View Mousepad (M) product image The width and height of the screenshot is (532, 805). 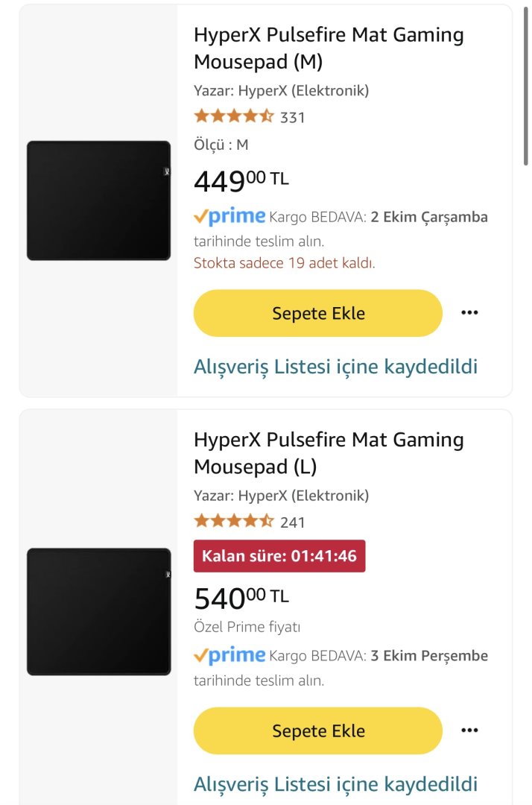click(98, 201)
